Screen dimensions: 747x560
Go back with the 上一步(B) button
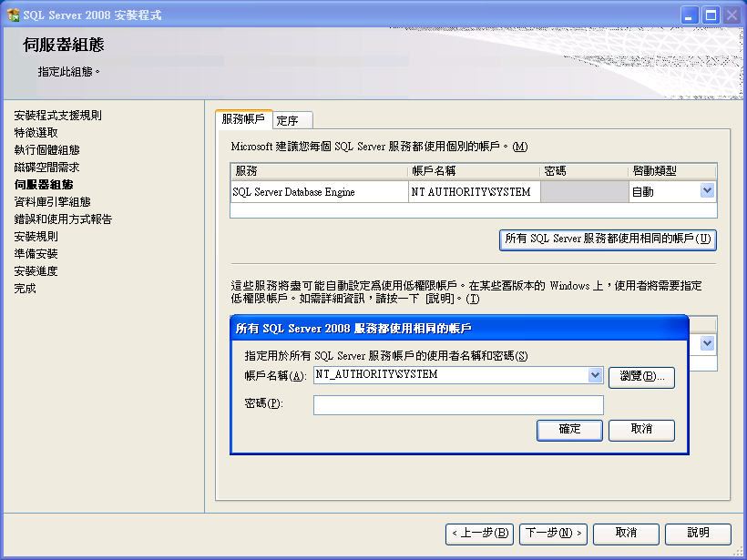coord(480,534)
